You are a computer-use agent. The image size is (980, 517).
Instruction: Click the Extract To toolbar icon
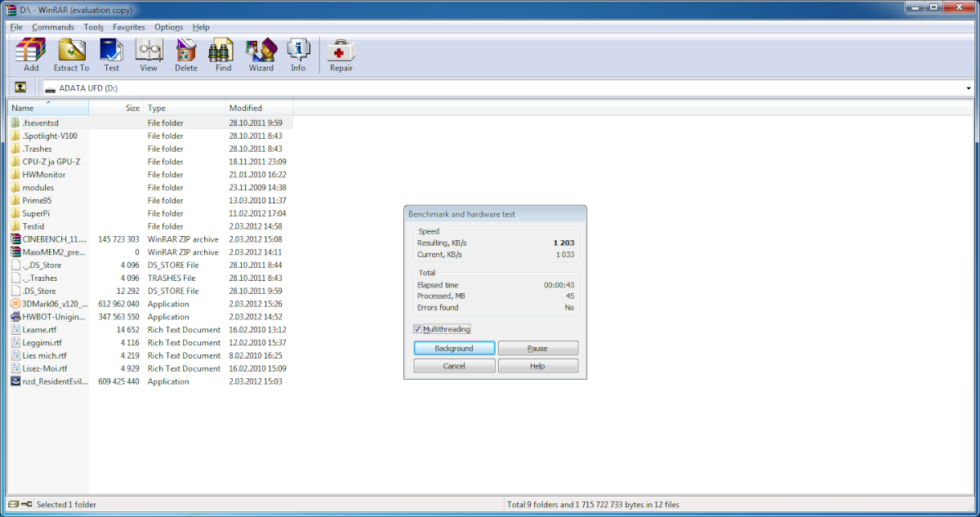[71, 51]
